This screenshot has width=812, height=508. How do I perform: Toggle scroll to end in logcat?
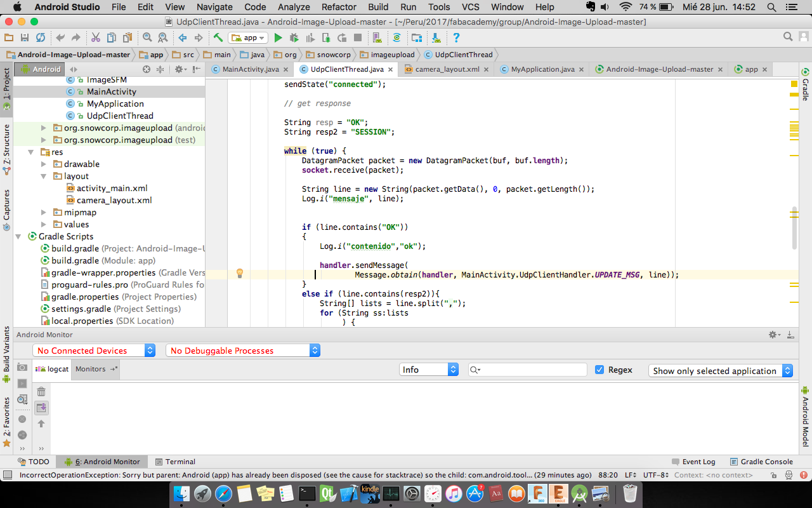click(x=41, y=408)
